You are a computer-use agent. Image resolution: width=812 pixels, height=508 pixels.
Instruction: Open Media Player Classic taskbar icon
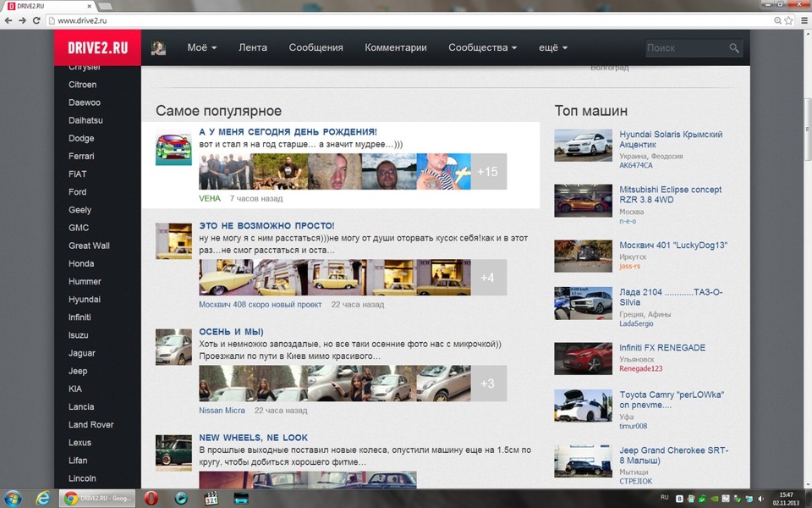pos(211,499)
